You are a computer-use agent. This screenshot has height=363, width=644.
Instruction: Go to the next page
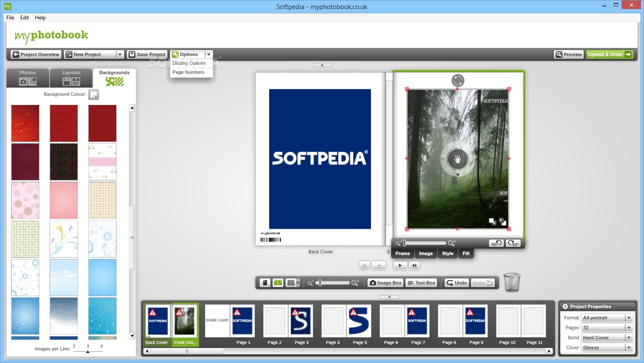[400, 265]
